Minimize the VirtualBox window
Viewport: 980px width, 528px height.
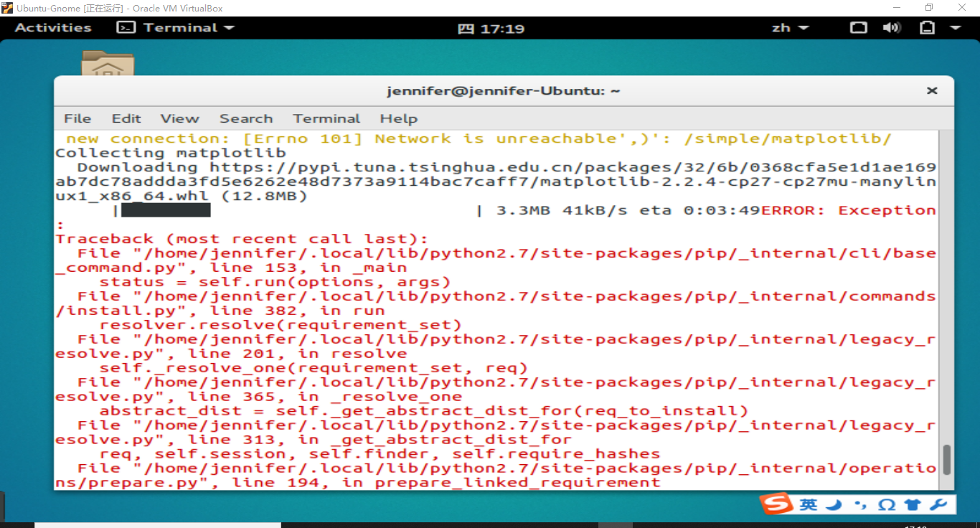click(x=897, y=8)
